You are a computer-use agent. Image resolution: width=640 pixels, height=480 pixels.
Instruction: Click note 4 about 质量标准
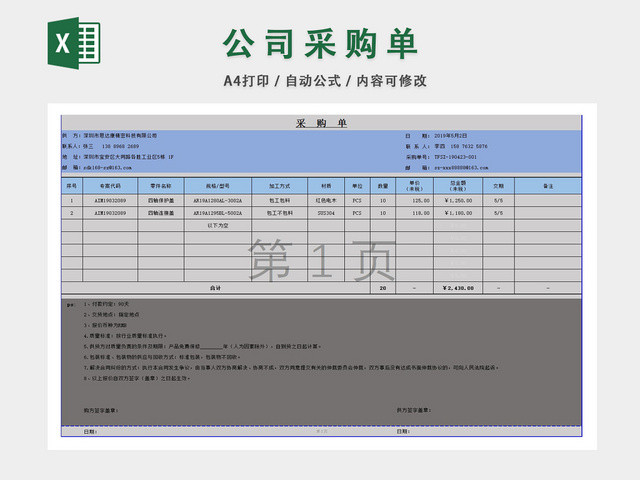pyautogui.click(x=125, y=336)
